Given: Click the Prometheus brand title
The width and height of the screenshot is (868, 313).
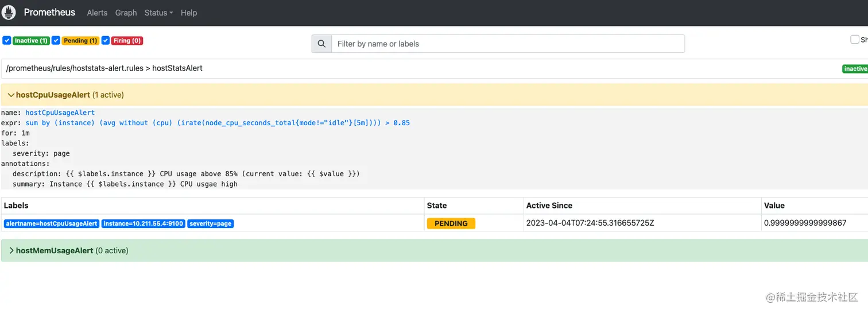Looking at the screenshot, I should (x=49, y=13).
